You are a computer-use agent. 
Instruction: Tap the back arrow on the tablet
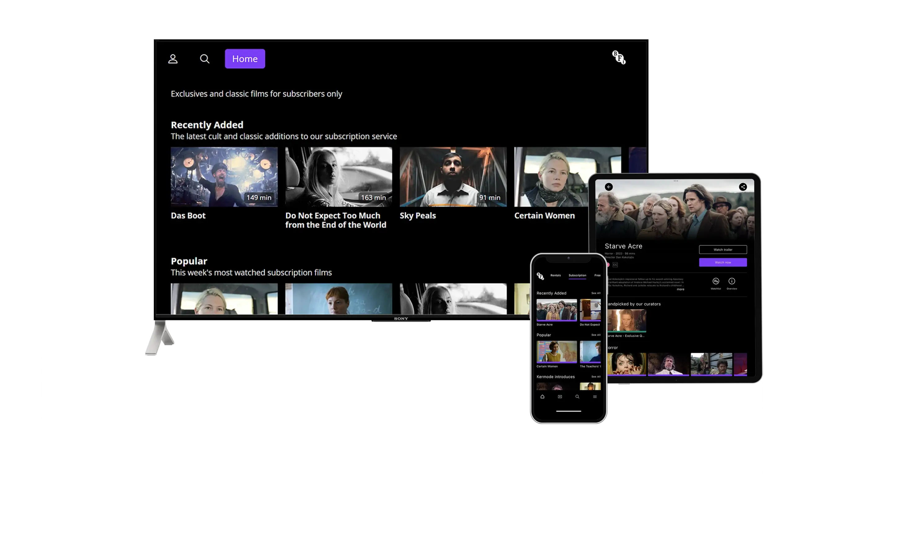(609, 187)
